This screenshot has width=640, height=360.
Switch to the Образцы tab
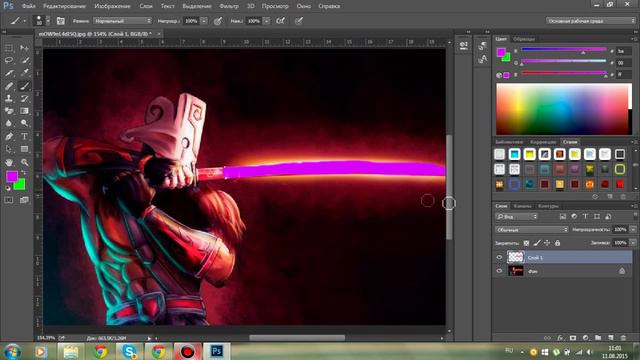[x=524, y=39]
